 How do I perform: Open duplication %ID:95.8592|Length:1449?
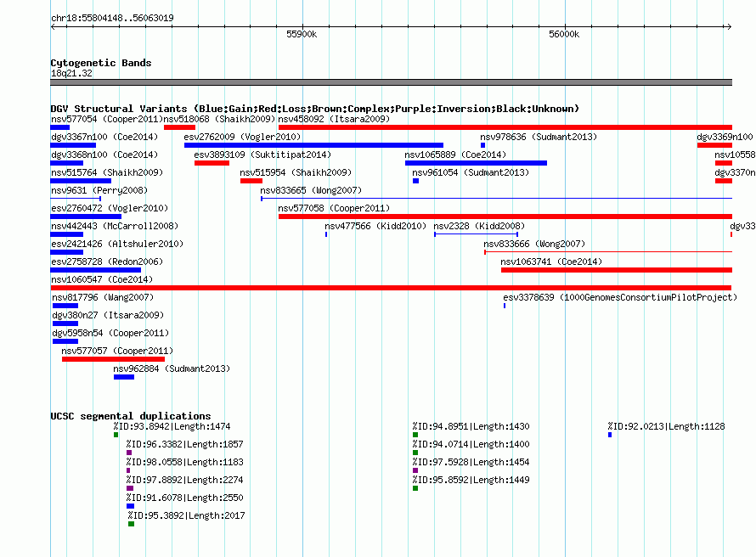coord(471,480)
